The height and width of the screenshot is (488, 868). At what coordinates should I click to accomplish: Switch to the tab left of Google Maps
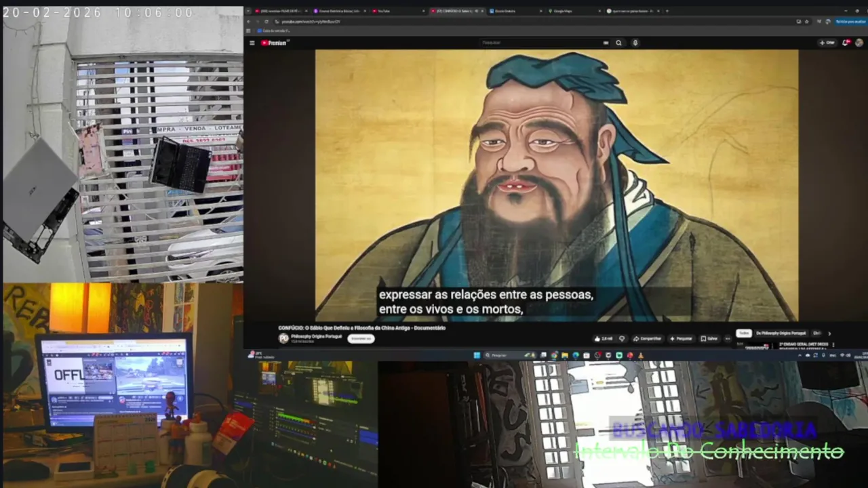[x=515, y=11]
